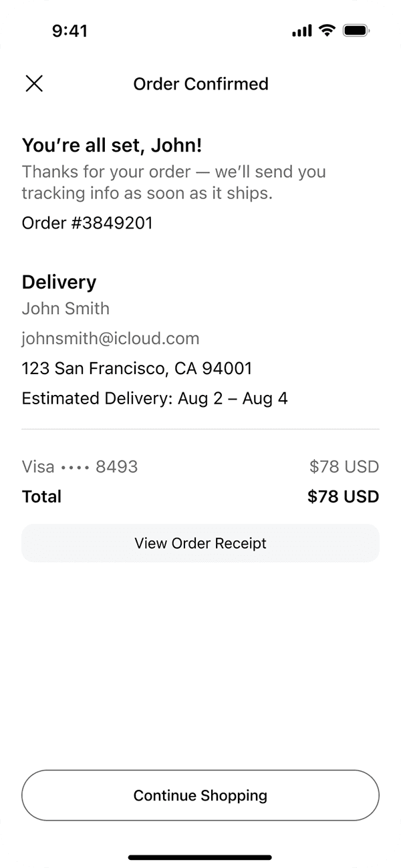
Task: Select Visa card ending 8493
Action: pyautogui.click(x=80, y=466)
